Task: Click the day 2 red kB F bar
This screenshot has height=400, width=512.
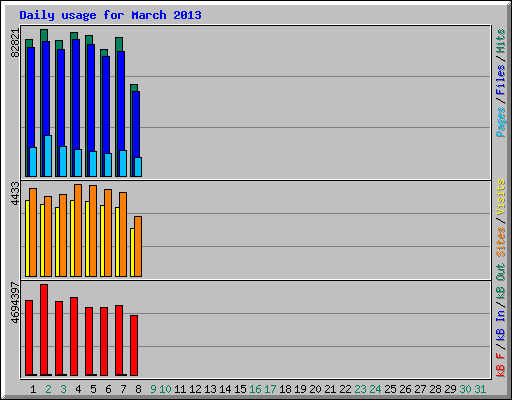Action: point(44,330)
